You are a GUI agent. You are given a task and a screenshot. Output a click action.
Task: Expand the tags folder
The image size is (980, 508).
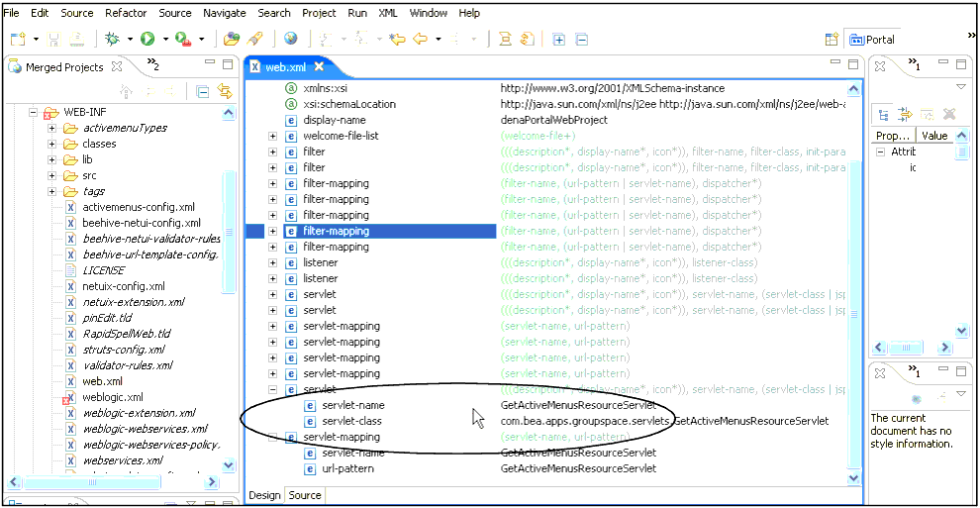click(51, 191)
